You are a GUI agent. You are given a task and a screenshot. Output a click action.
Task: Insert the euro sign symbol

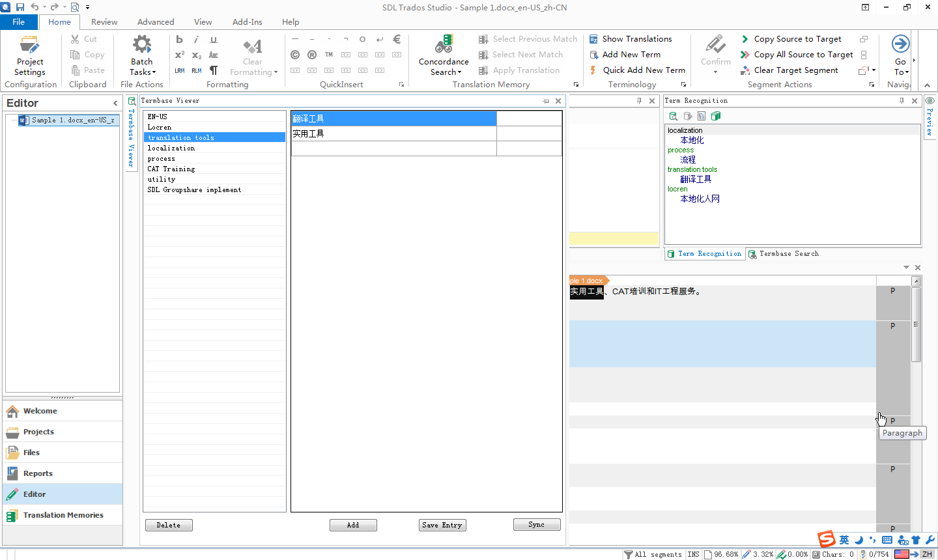coord(397,39)
